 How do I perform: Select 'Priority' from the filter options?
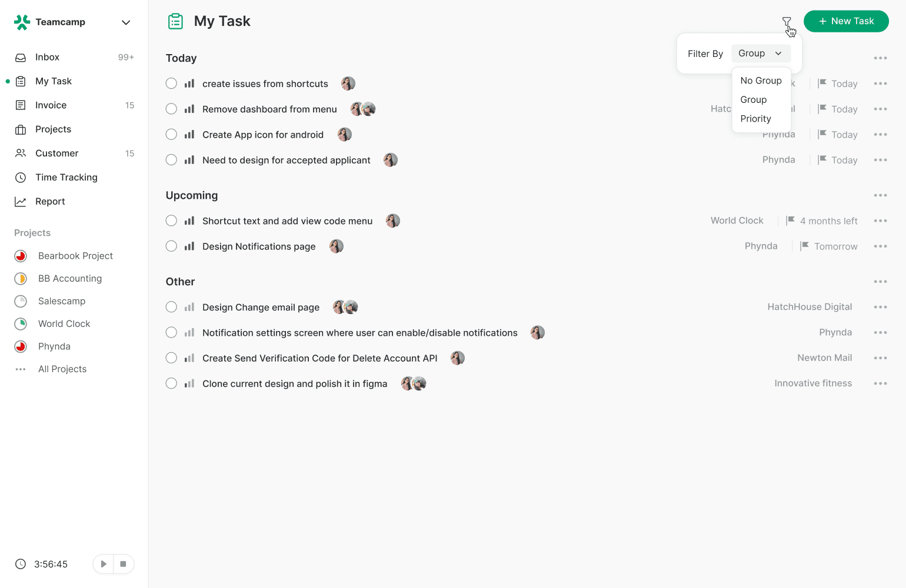coord(755,119)
